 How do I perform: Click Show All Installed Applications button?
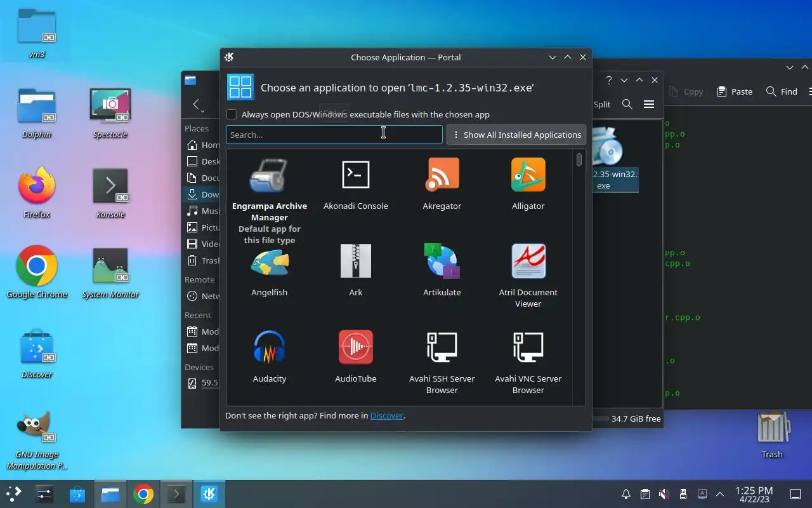click(516, 135)
